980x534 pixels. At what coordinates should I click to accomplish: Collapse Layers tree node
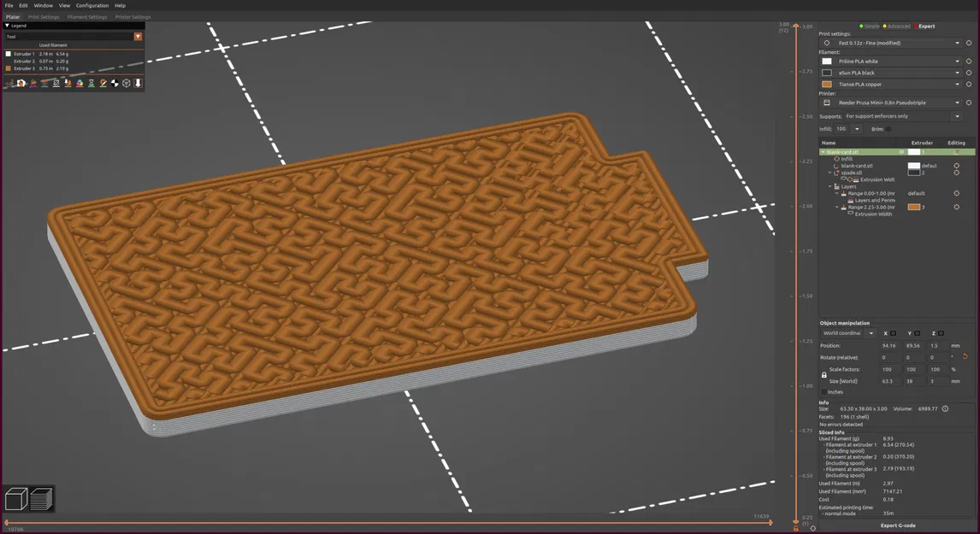[x=830, y=186]
